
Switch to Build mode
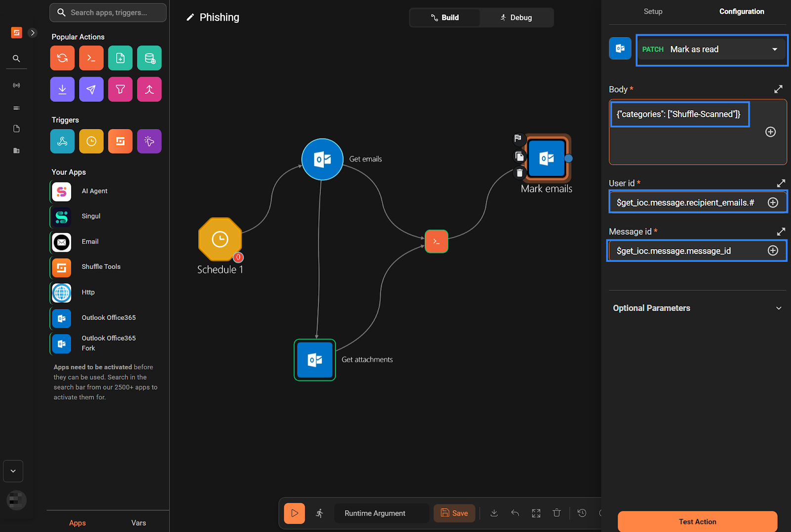445,18
